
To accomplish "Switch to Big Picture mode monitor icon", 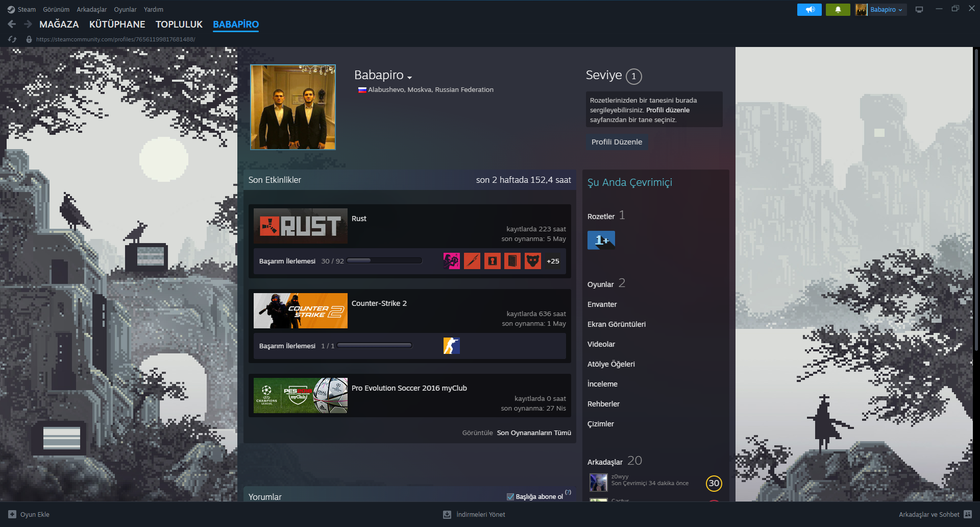I will pyautogui.click(x=919, y=9).
